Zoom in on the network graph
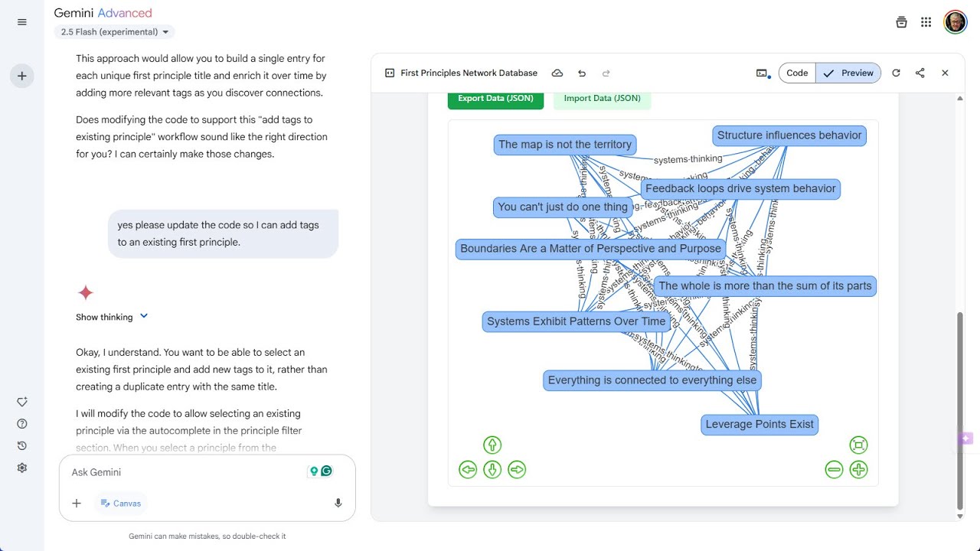 pos(858,469)
